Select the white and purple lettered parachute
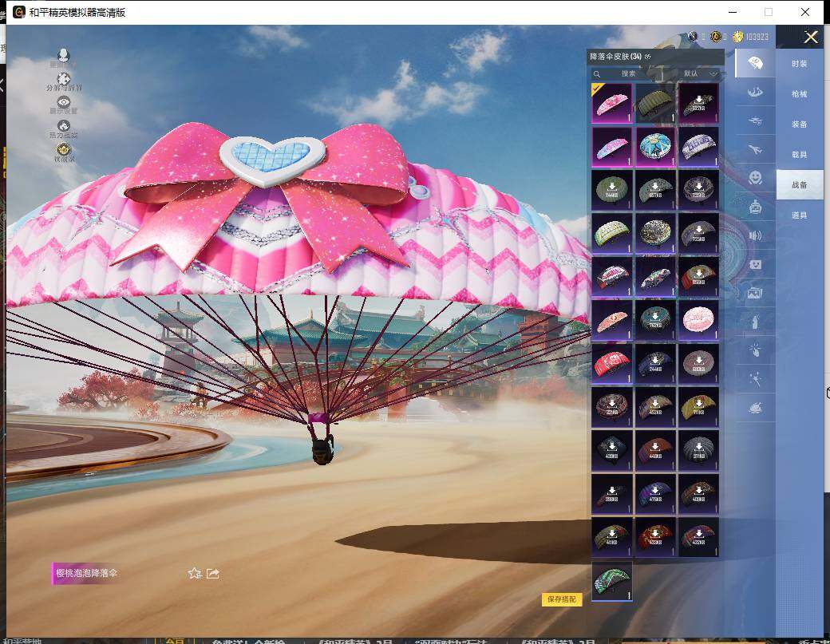This screenshot has width=830, height=644. tap(699, 147)
